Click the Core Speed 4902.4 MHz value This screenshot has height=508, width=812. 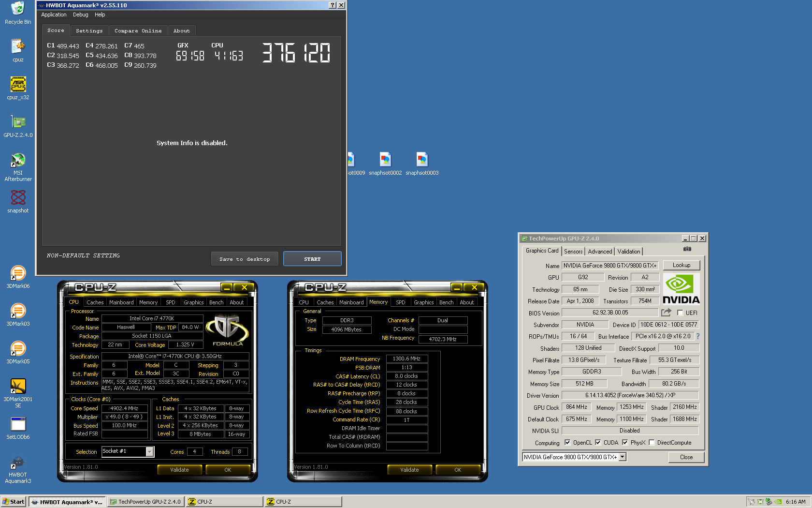[x=124, y=408]
